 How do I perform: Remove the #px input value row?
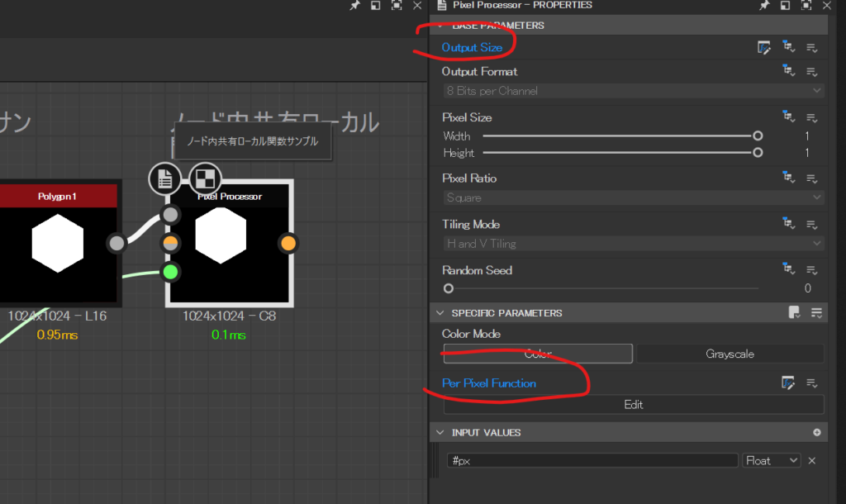pos(811,461)
